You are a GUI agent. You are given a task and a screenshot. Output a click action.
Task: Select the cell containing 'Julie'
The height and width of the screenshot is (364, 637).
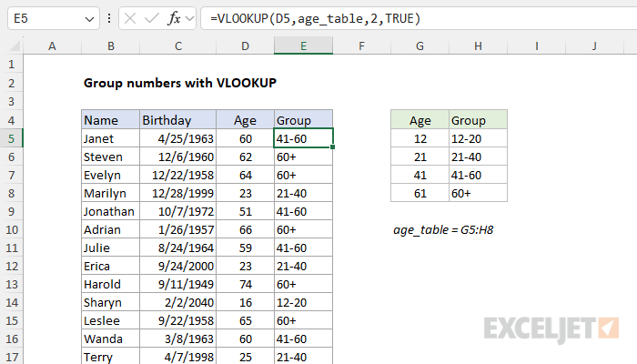click(110, 248)
